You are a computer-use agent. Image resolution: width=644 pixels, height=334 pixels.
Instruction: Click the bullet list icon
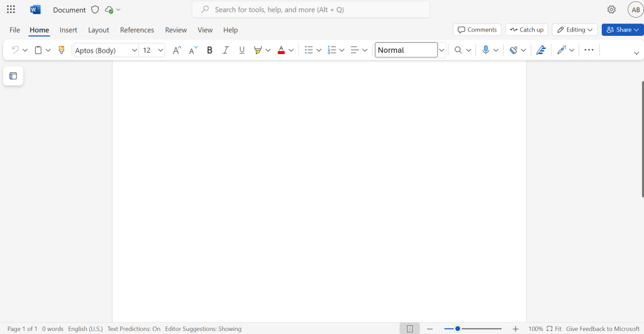(x=308, y=50)
